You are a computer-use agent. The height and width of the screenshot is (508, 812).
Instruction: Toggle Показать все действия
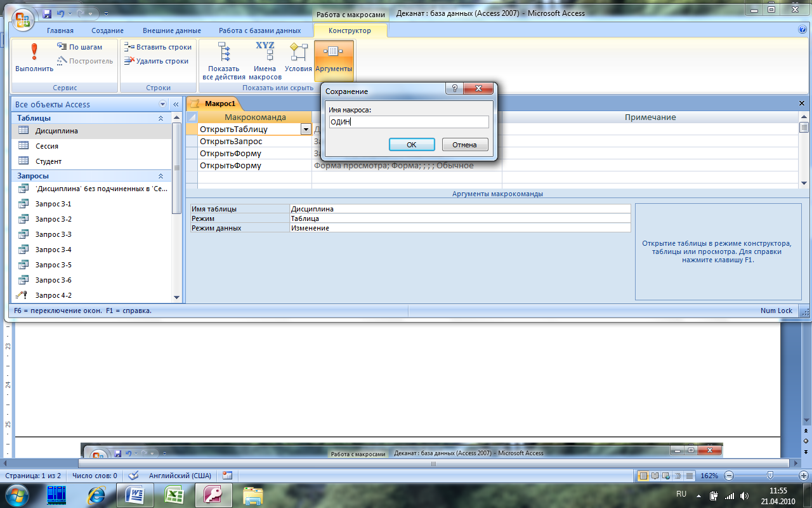[223, 61]
